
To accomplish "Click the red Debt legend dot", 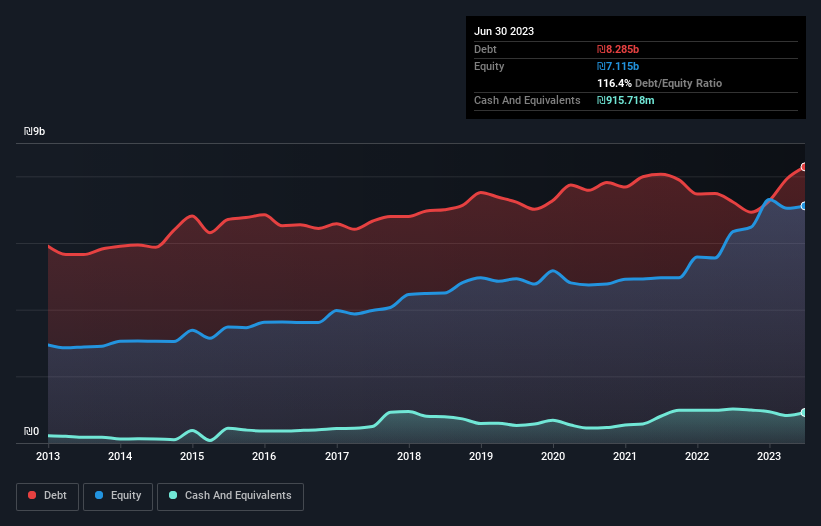I will 32,495.
